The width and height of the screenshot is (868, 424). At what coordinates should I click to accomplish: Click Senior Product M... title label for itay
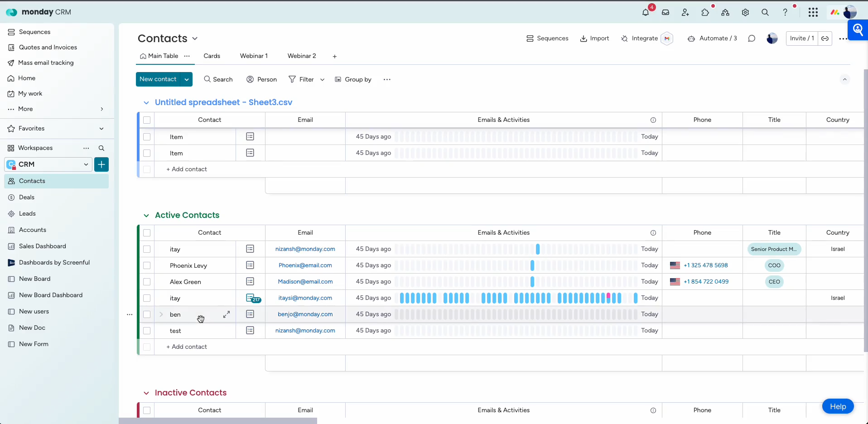(x=774, y=249)
